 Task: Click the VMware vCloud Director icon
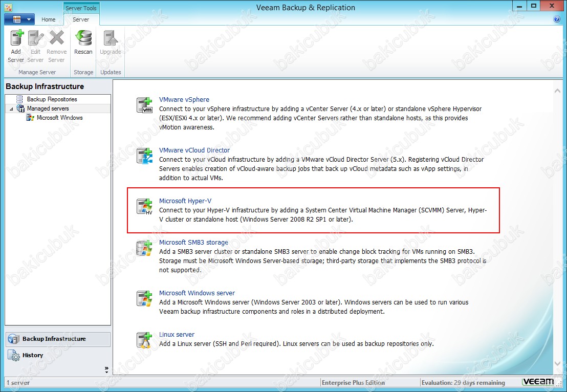click(x=144, y=156)
